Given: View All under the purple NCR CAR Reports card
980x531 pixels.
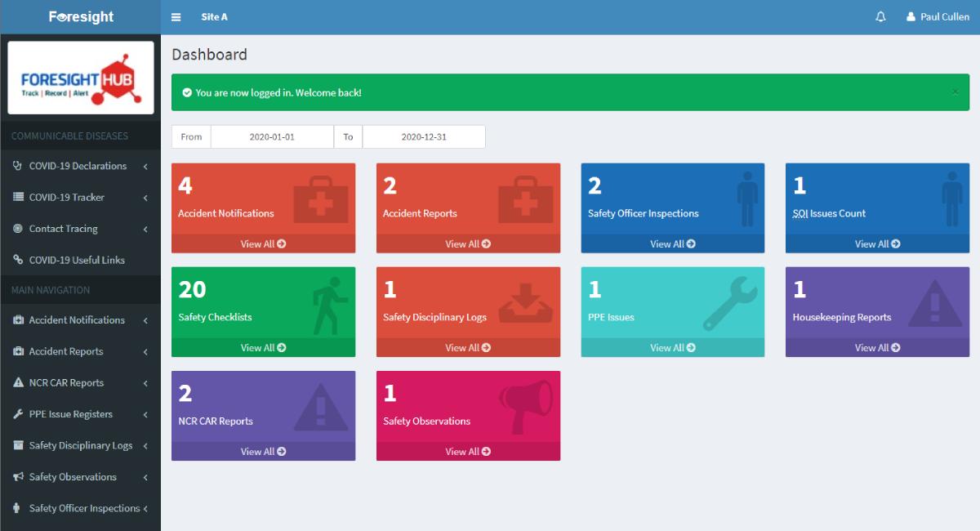Looking at the screenshot, I should tap(263, 451).
